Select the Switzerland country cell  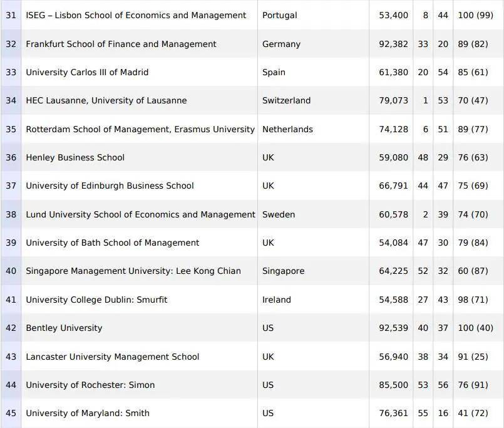(286, 100)
